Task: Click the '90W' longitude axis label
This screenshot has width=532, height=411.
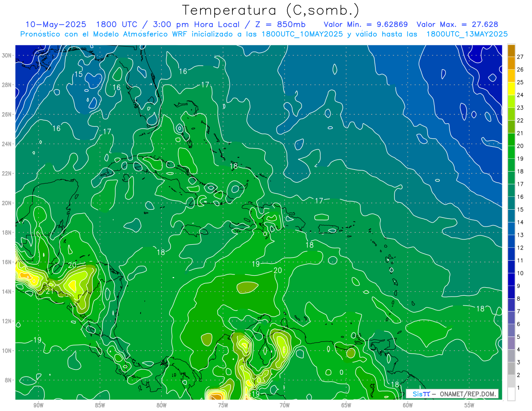Action: [38, 405]
